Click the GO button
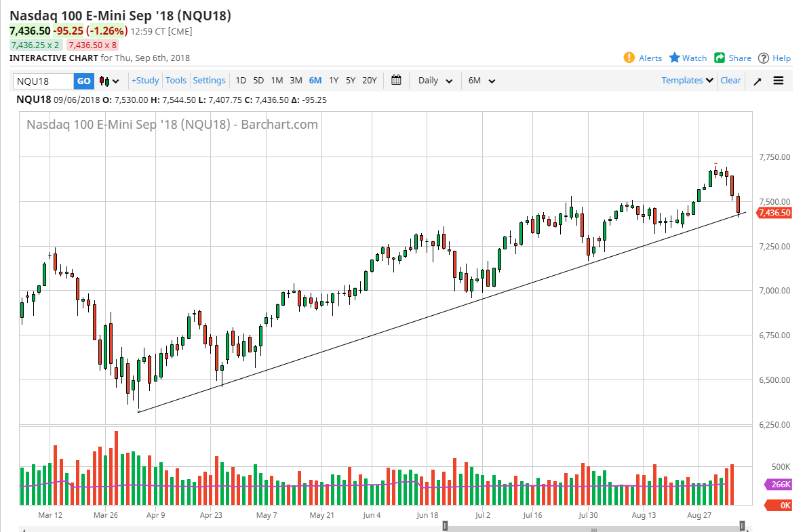The image size is (805, 532). tap(83, 81)
